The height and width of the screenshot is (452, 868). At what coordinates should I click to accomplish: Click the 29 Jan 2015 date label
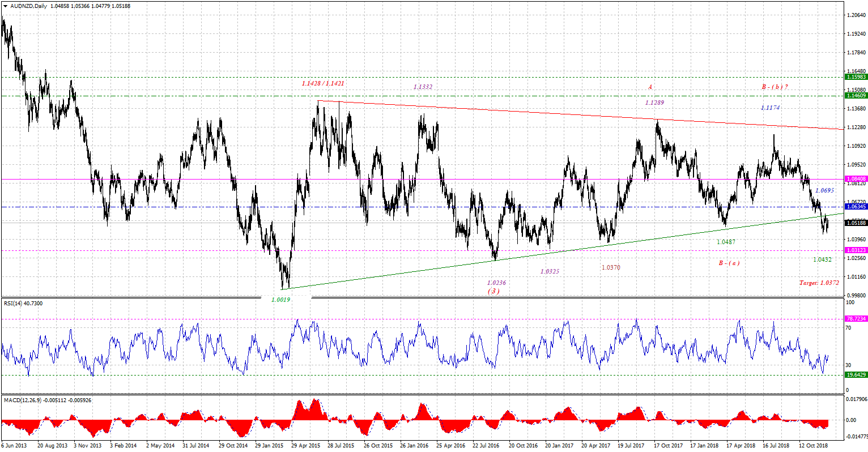269,446
